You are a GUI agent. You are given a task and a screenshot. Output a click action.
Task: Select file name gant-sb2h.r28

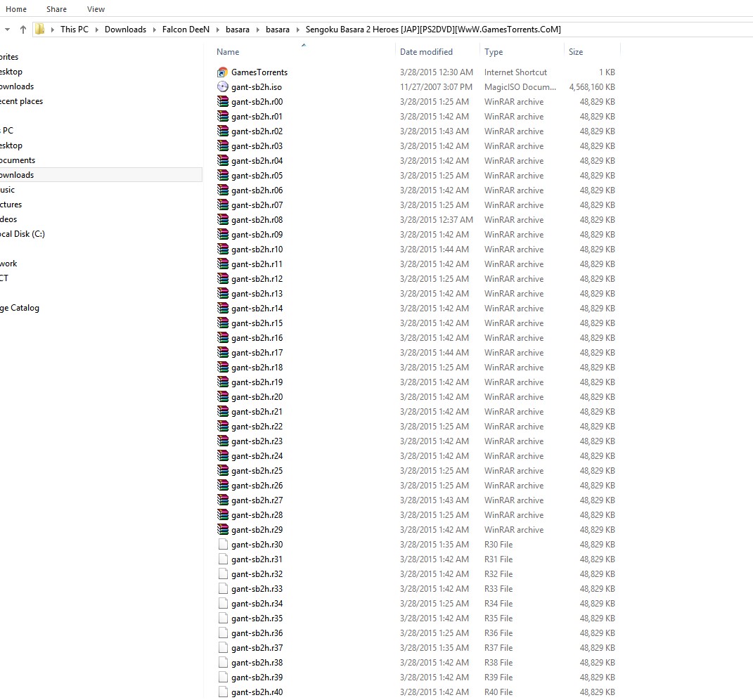point(257,514)
